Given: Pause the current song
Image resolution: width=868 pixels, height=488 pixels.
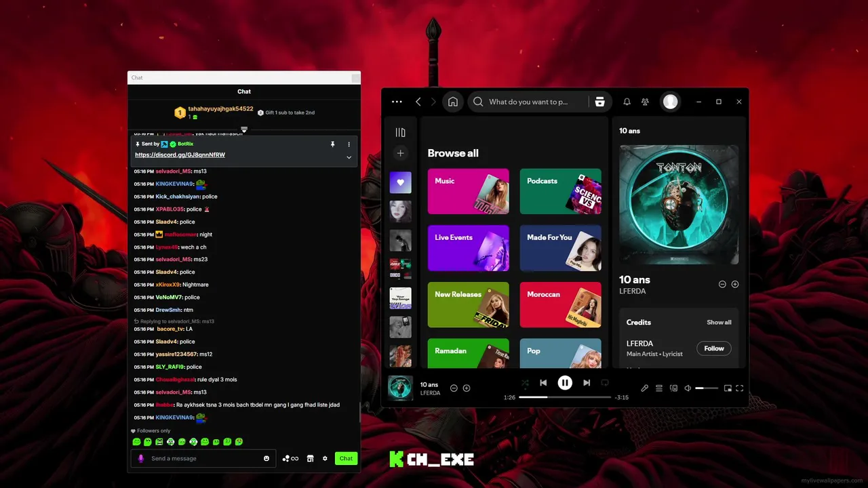Looking at the screenshot, I should click(565, 383).
